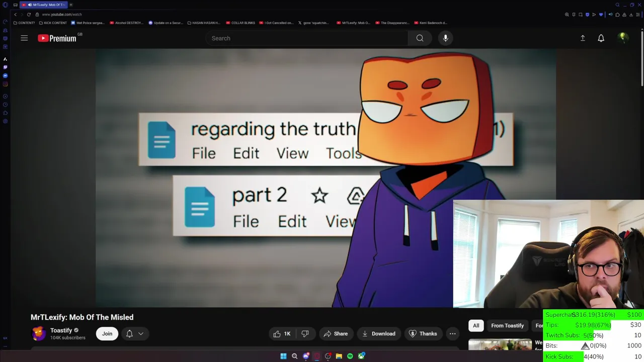Screen dimensions: 644x362
Task: Click the heart bookmark icon
Action: (601, 15)
